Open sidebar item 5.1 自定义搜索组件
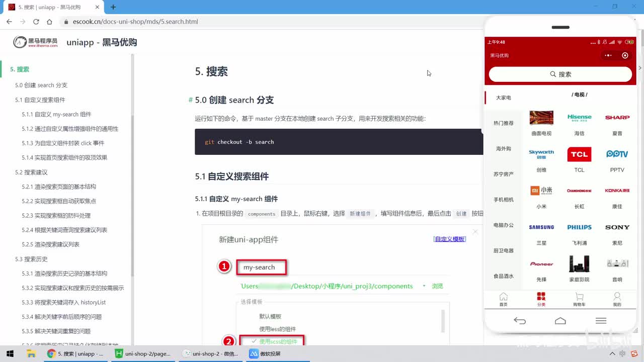 click(x=40, y=100)
